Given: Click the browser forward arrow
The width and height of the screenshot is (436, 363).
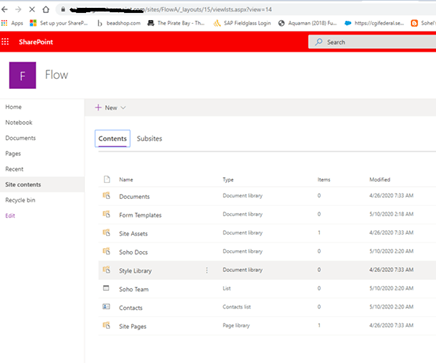Looking at the screenshot, I should (x=18, y=9).
